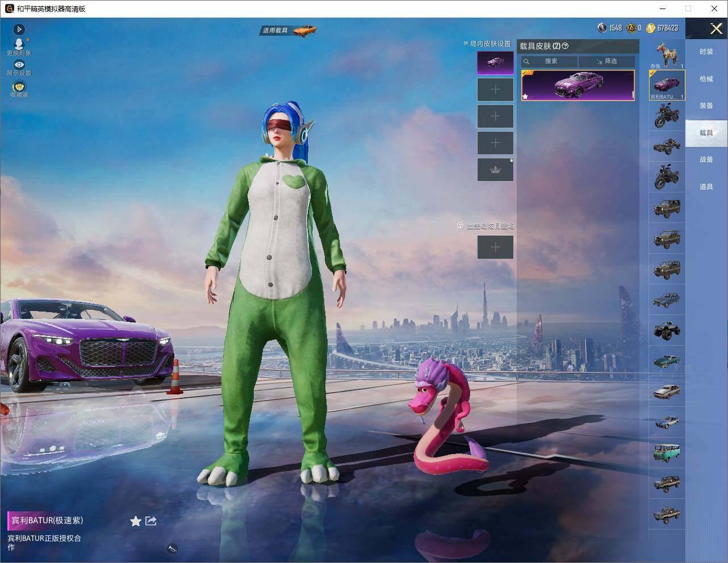Switch to the 道具 tab
Screen dimensions: 728x563
tap(706, 187)
